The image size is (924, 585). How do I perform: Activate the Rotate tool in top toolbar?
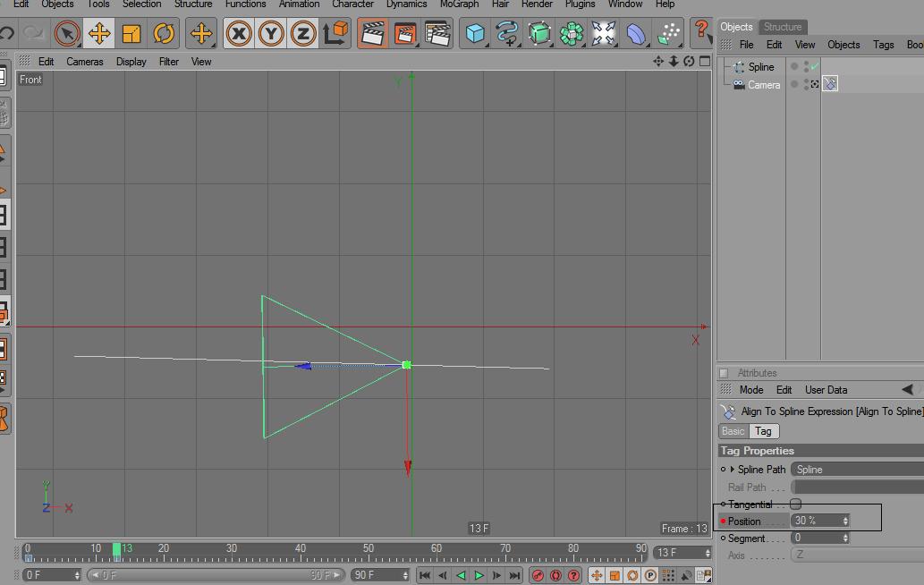point(163,34)
